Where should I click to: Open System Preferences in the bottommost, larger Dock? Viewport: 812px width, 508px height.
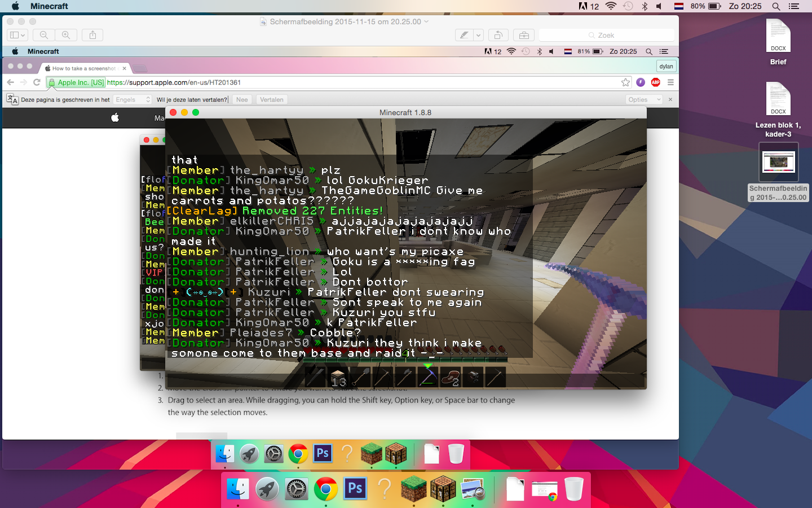click(297, 489)
